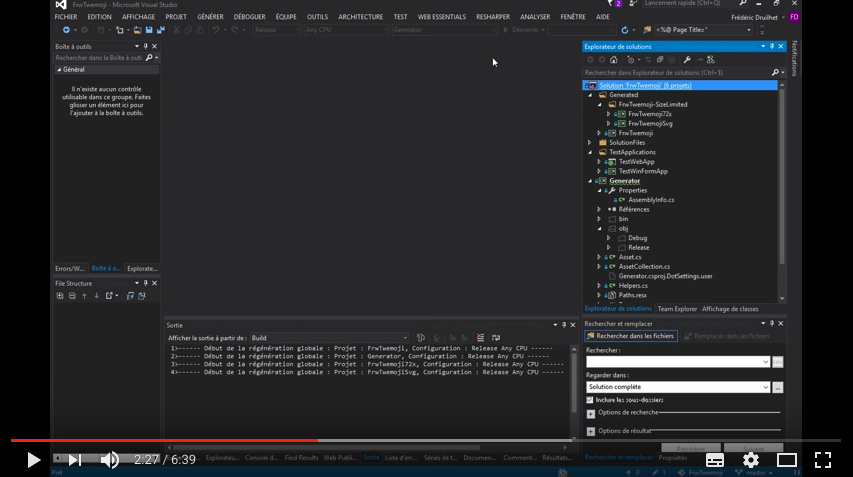Click Collapse All icon in Solution Explorer toolbar

point(659,60)
